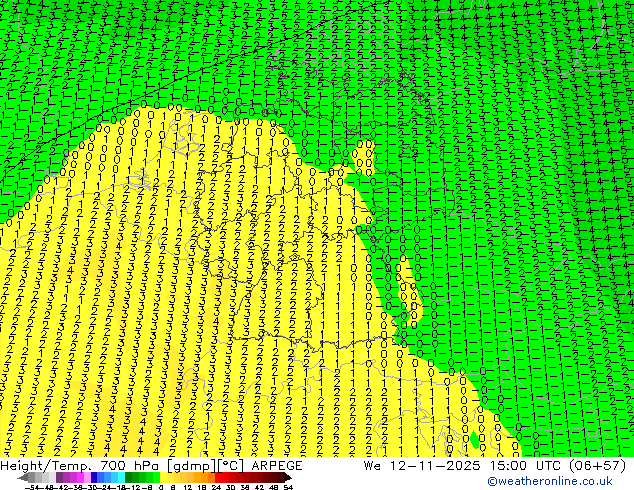This screenshot has height=490, width=634.
Task: Select the cyan legend swatch near -18
Action: (x=121, y=478)
